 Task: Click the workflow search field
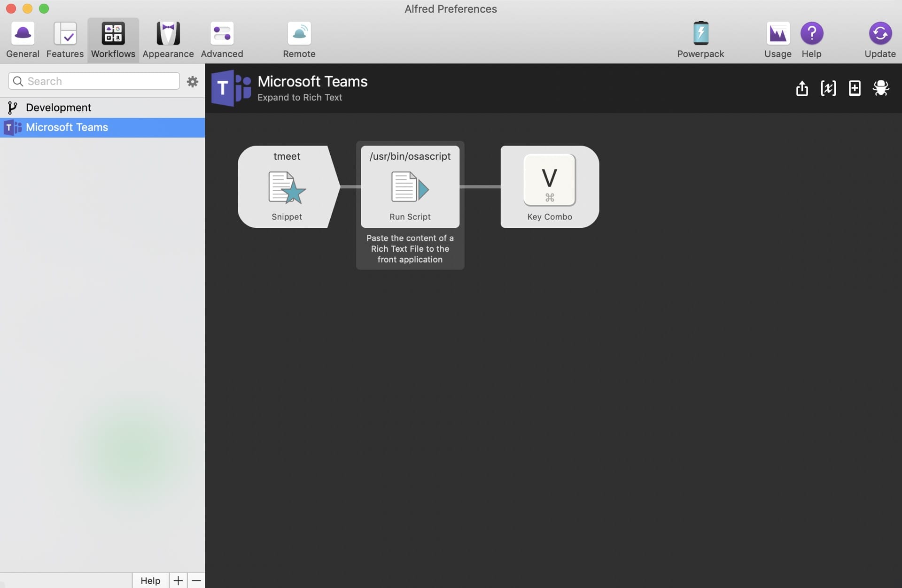pos(94,81)
